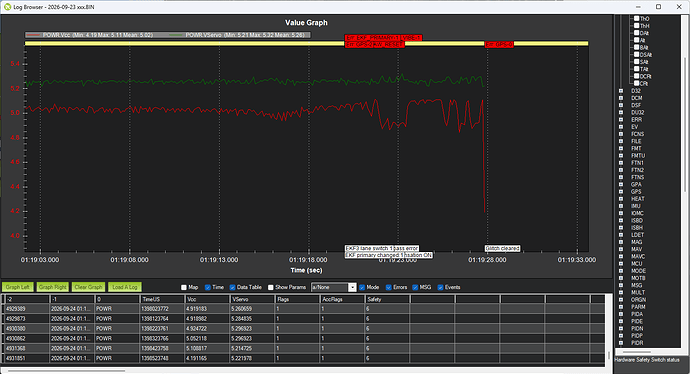
Task: Check the CRt field checkbox
Action: [x=636, y=83]
